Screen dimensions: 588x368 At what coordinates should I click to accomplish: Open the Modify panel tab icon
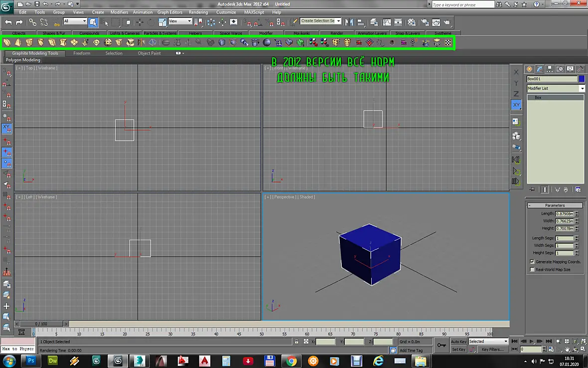[x=539, y=69]
